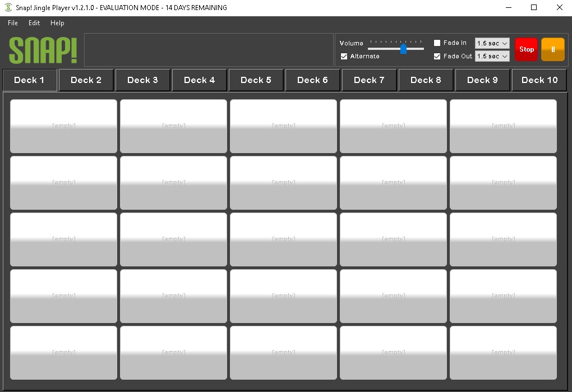Switch to the Deck 2 tab
Viewport: 572px width, 392px height.
[86, 80]
